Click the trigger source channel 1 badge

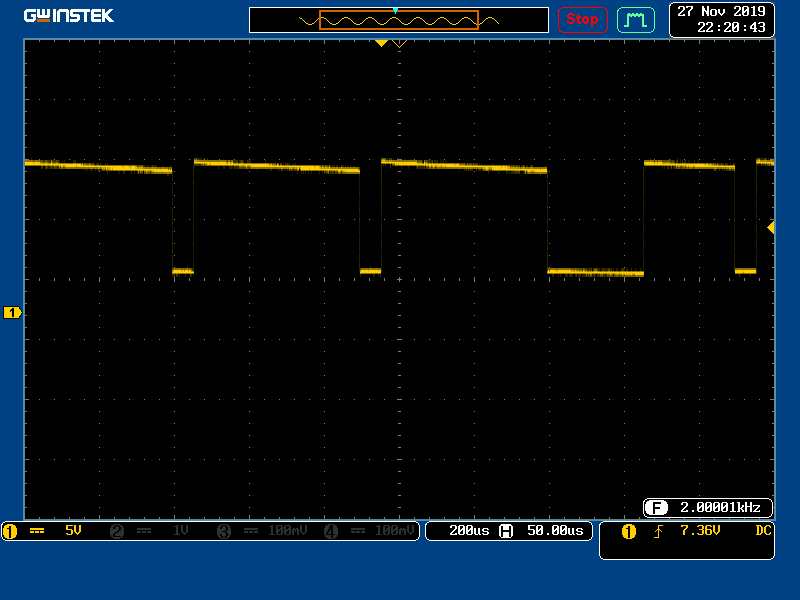tap(628, 531)
